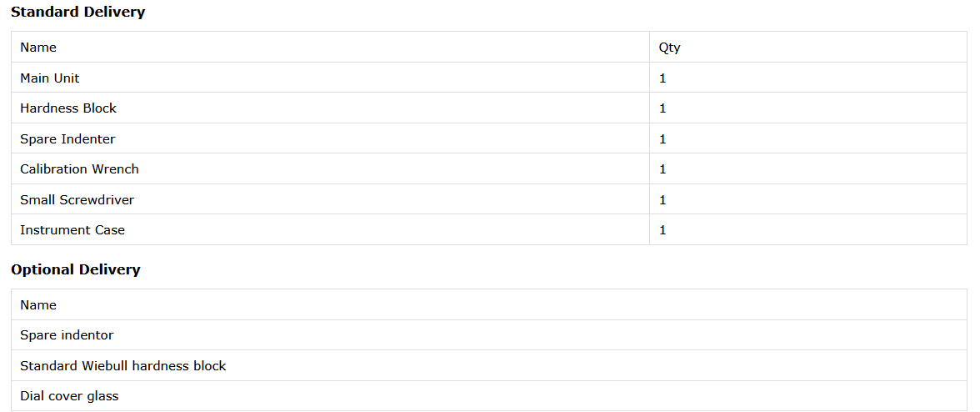Select the quantity beside Calibration Wrench

click(x=662, y=169)
